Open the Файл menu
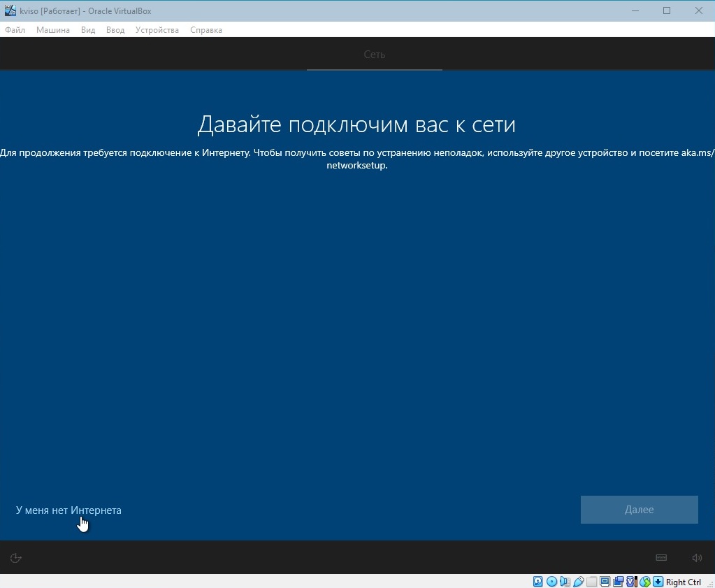This screenshot has height=588, width=715. point(15,30)
